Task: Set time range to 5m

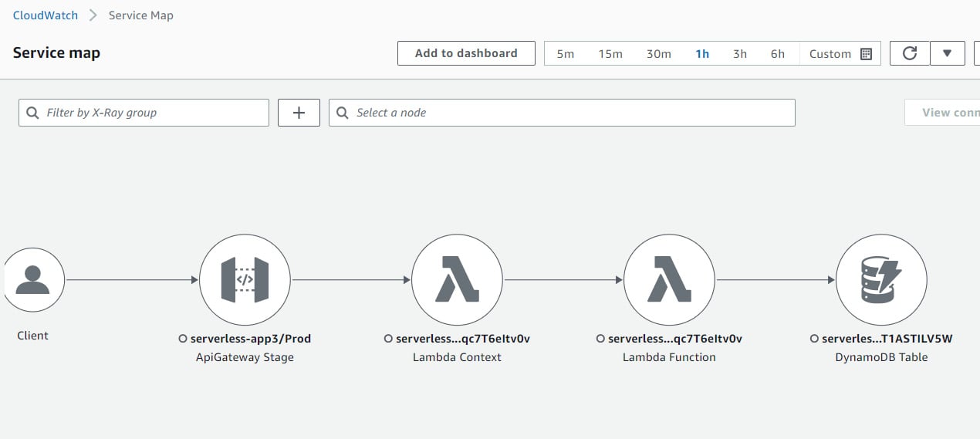Action: [566, 54]
